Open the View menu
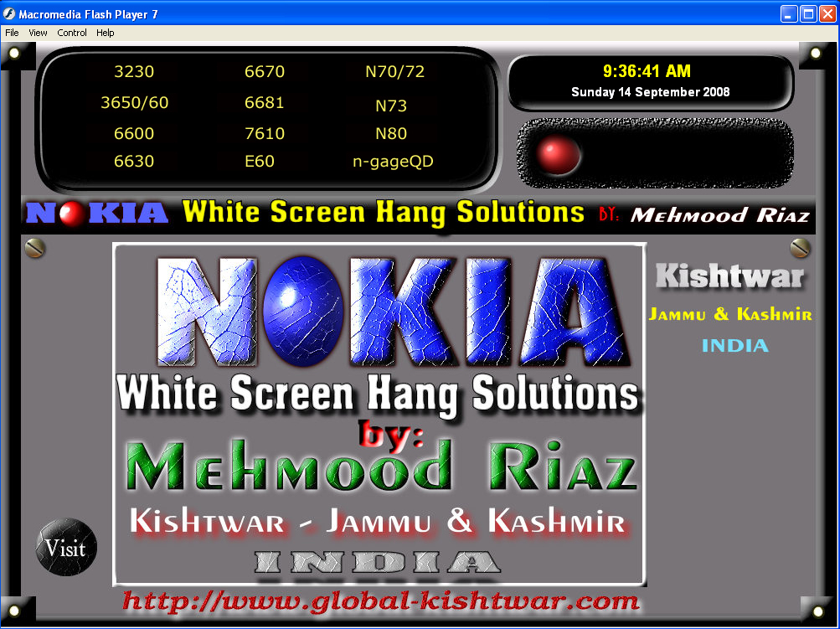Viewport: 840px width, 629px height. coord(38,33)
